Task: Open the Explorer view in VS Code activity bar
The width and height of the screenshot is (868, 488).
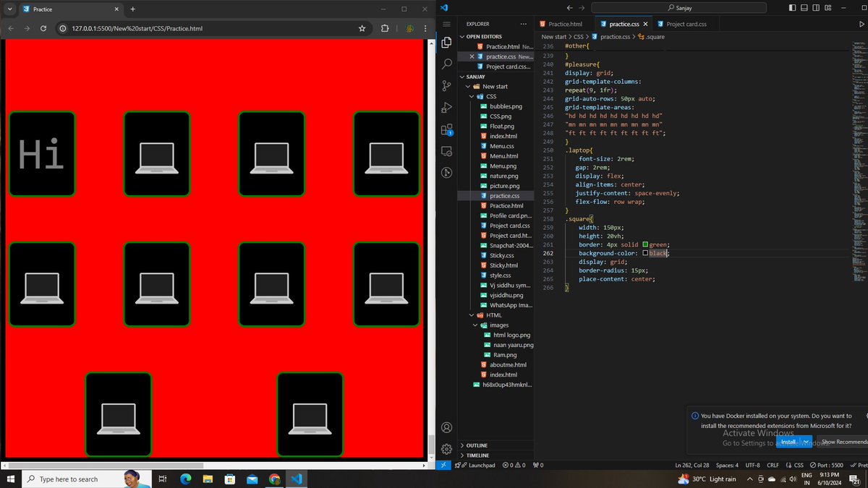Action: (446, 42)
